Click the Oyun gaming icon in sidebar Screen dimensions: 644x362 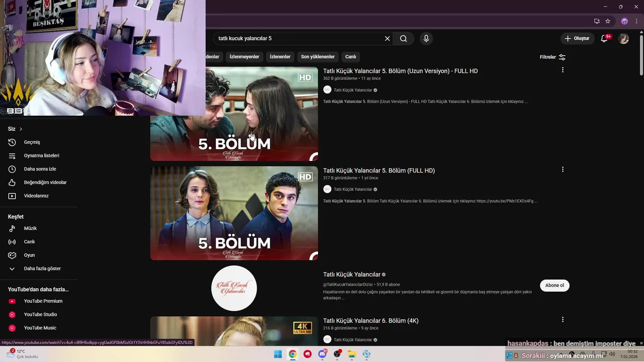point(12,255)
